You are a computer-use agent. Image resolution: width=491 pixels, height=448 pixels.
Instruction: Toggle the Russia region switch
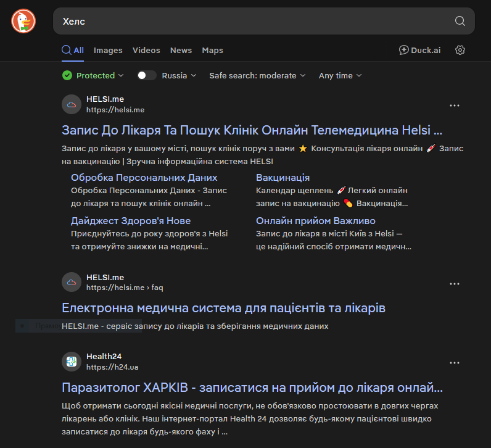pos(147,75)
